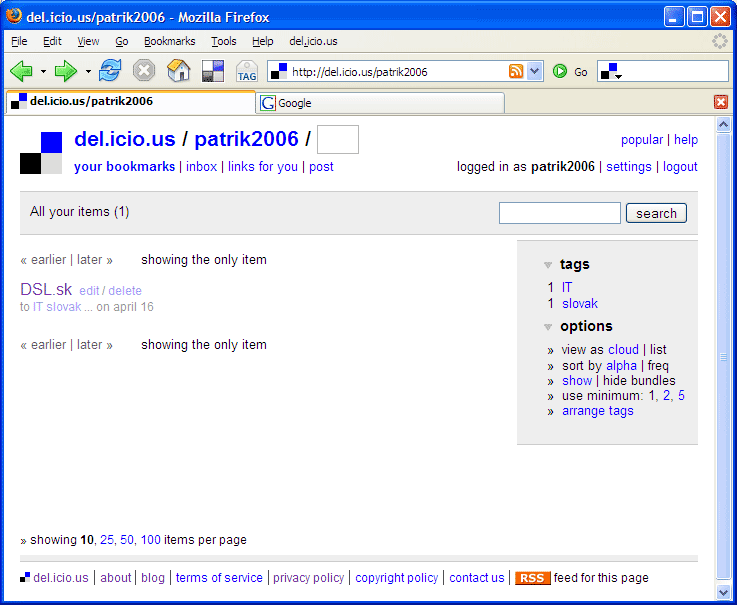Click the vertical scrollbar down arrow
The width and height of the screenshot is (737, 605).
pyautogui.click(x=723, y=592)
